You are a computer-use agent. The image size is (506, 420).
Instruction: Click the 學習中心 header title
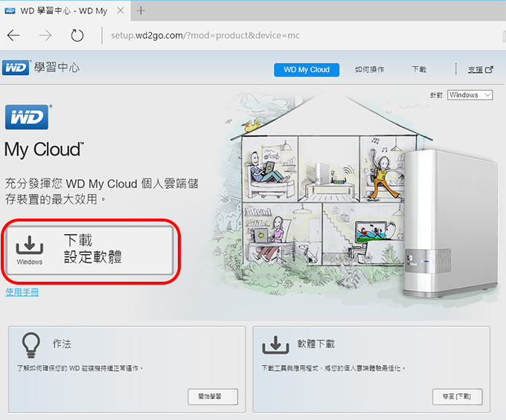click(x=57, y=68)
